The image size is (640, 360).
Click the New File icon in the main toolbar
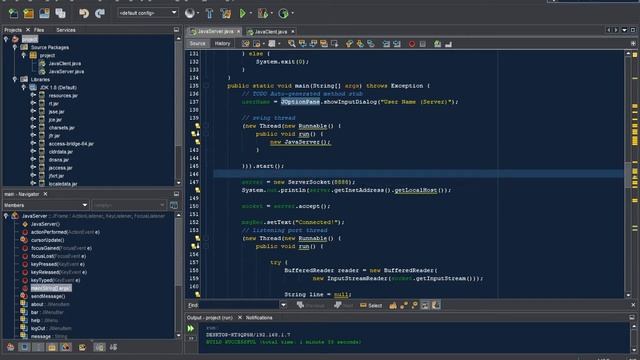(13, 13)
